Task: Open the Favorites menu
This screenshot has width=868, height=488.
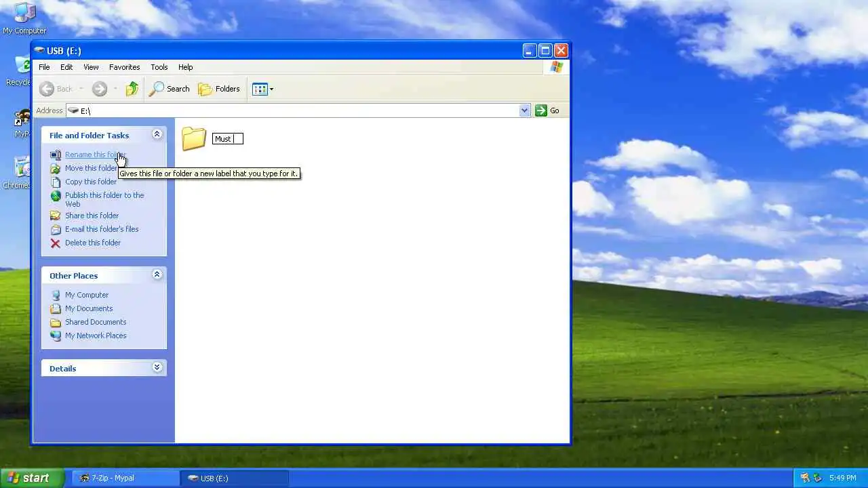Action: point(125,67)
